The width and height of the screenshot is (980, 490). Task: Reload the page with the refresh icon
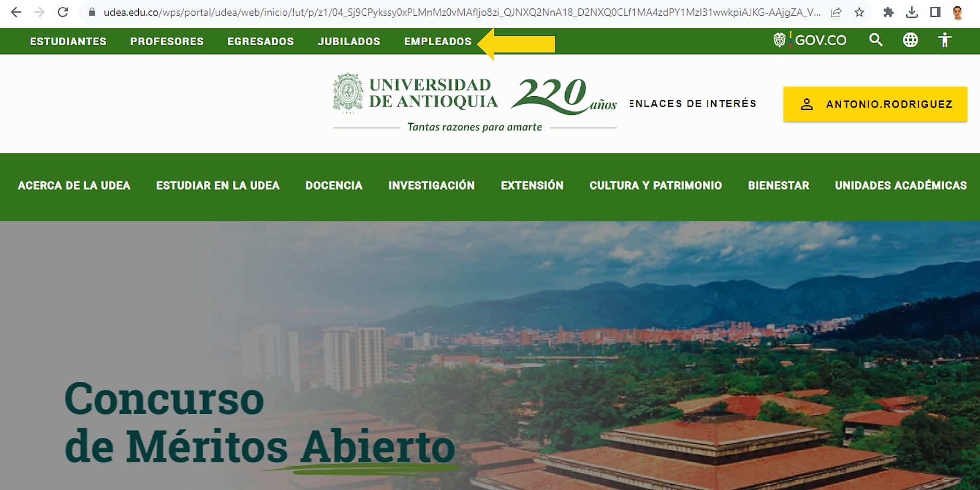pyautogui.click(x=63, y=12)
